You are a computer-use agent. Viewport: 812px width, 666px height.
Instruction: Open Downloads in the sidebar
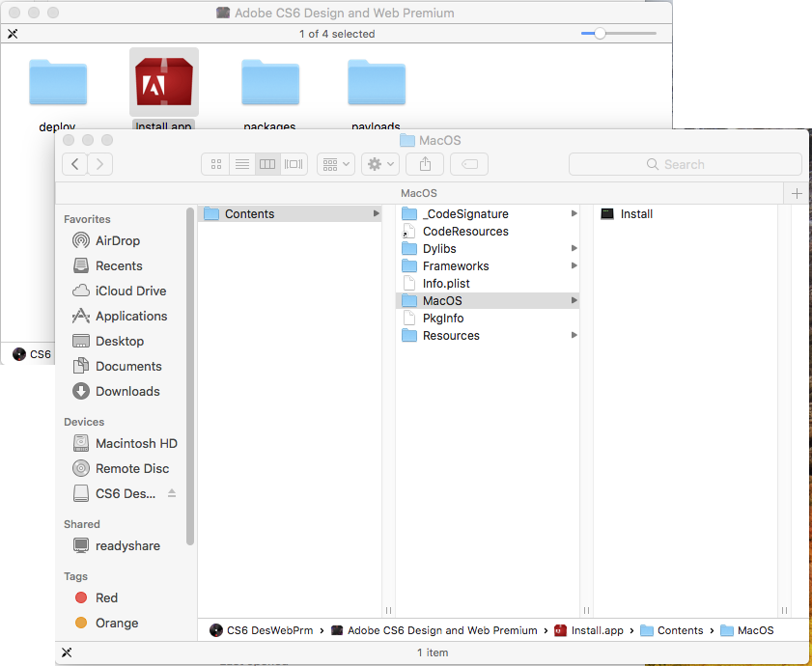(127, 392)
